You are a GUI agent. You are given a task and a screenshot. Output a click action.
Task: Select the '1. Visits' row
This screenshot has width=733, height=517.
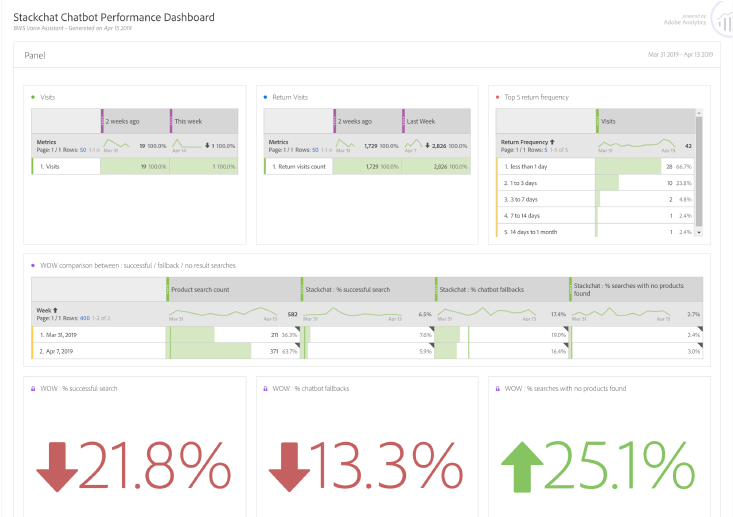[x=135, y=166]
